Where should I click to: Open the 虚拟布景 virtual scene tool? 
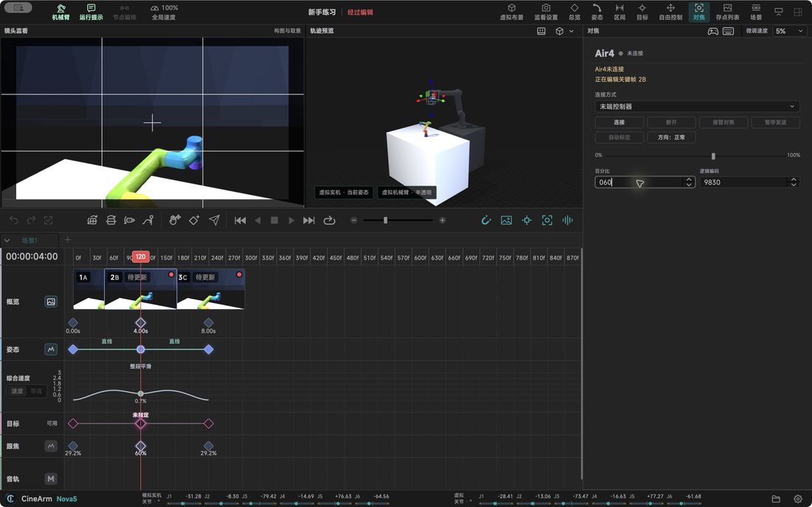[511, 12]
